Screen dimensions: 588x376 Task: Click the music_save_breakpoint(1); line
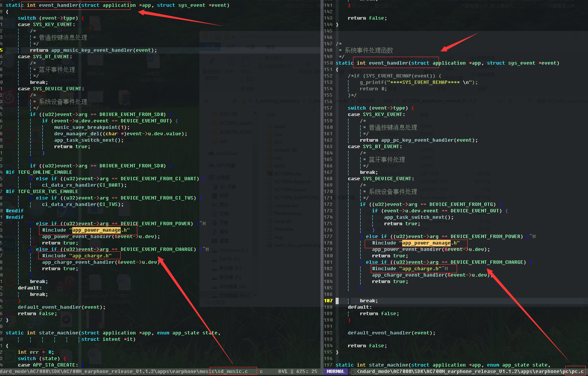point(92,127)
